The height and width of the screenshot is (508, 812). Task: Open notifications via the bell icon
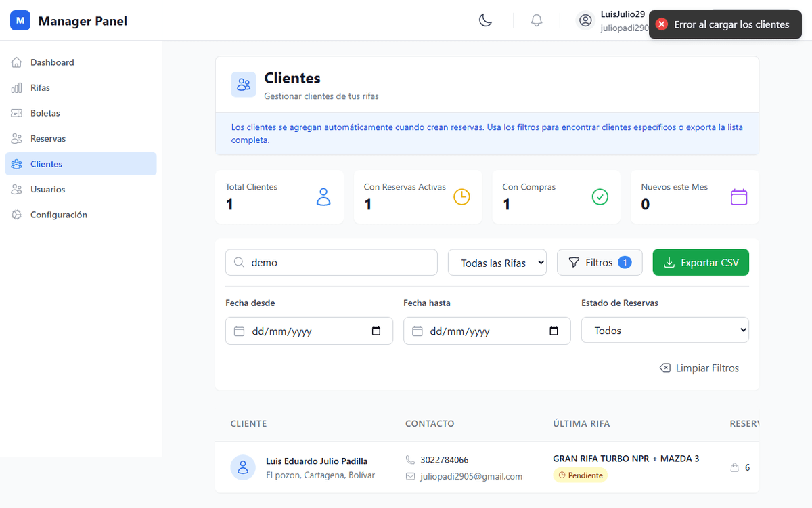(537, 20)
